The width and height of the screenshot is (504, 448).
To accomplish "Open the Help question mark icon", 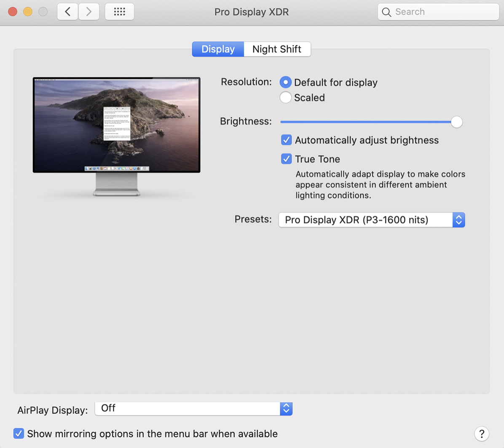I will tap(482, 434).
